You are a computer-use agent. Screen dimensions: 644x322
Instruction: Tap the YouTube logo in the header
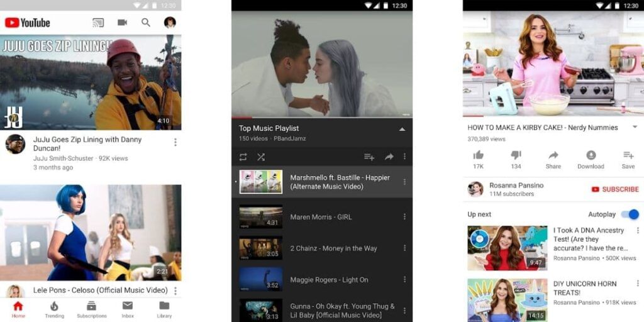28,23
